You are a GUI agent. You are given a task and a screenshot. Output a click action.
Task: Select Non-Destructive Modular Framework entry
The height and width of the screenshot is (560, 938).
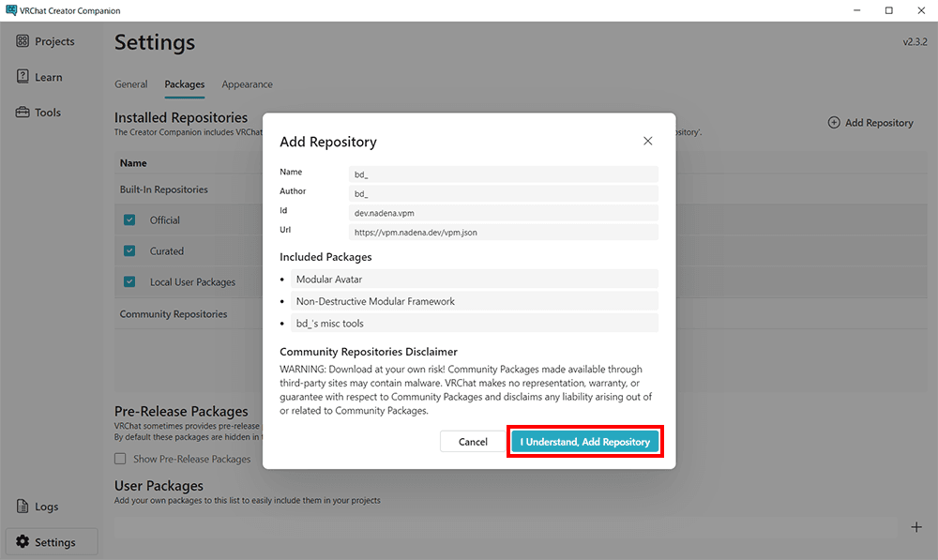tap(475, 301)
